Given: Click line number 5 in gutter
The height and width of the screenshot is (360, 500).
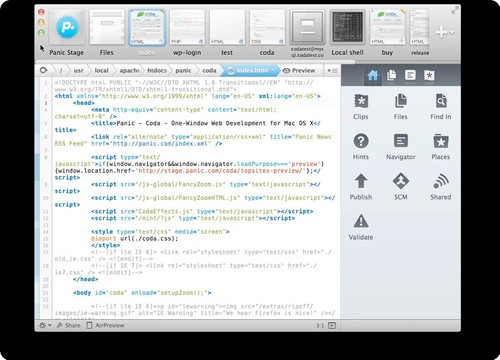Looking at the screenshot, I should pyautogui.click(x=46, y=123).
